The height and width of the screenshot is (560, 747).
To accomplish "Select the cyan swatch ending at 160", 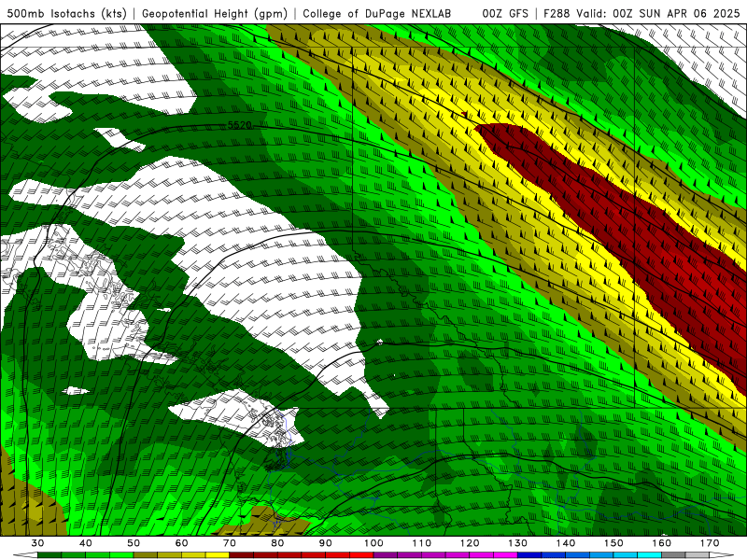I will coord(650,555).
